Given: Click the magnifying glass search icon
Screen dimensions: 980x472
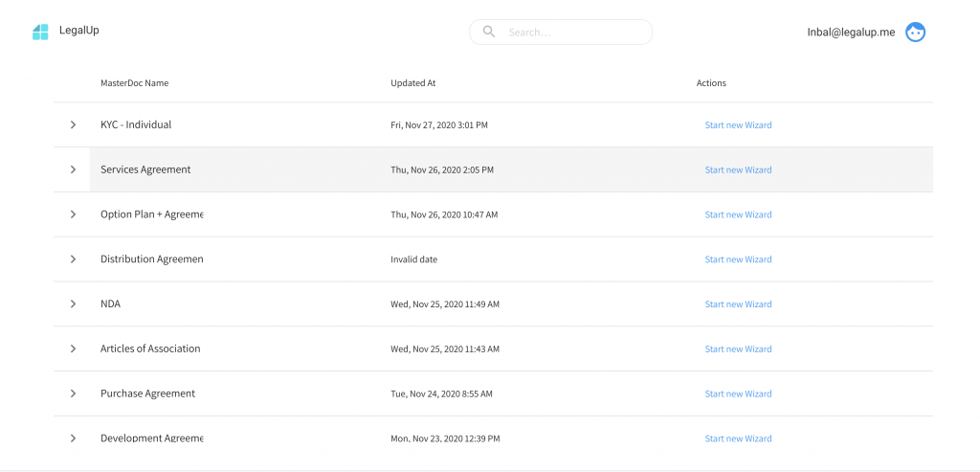Looking at the screenshot, I should pos(489,32).
